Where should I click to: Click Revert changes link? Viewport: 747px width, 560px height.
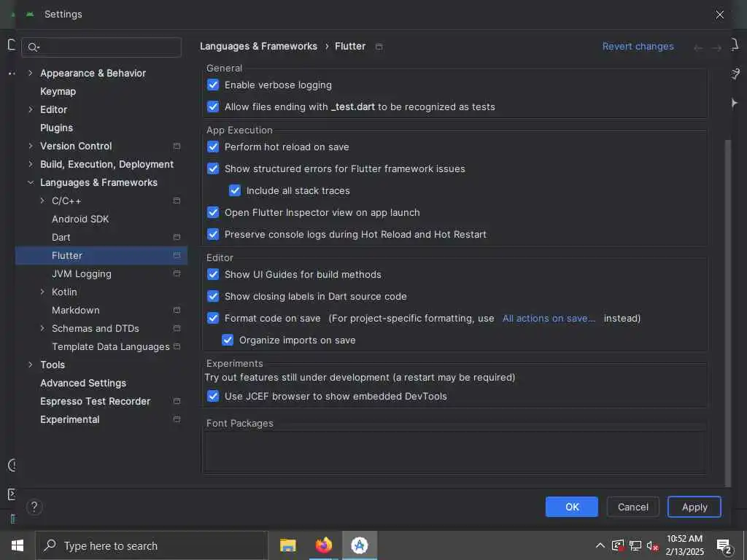(x=638, y=46)
